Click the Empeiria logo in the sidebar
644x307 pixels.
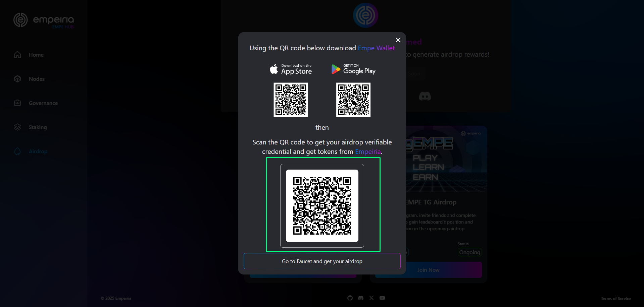click(44, 20)
